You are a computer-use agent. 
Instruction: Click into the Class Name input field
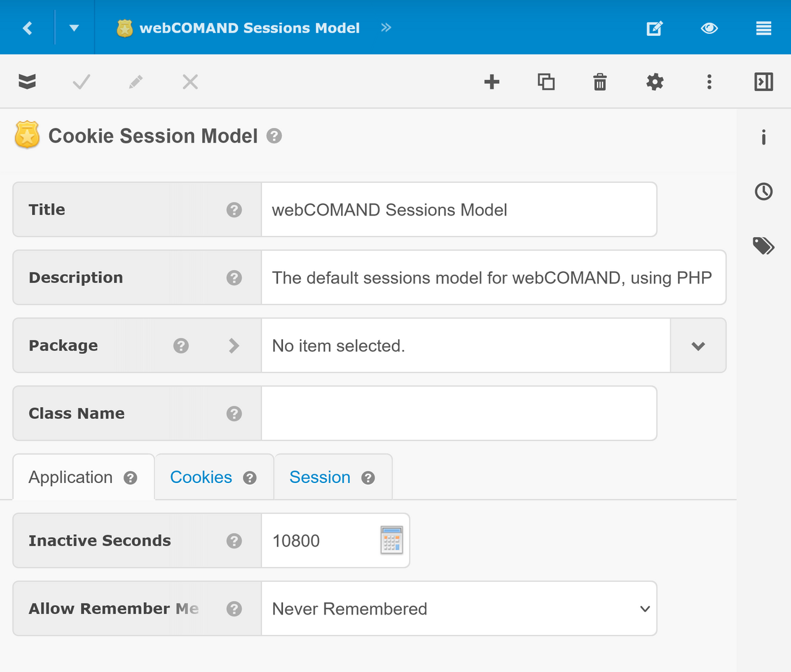pos(459,413)
